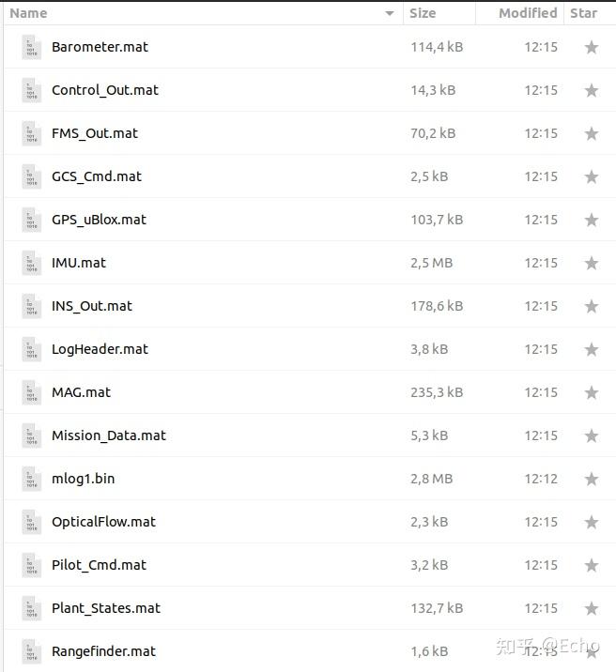The image size is (616, 672).
Task: Select the IMU.mat file icon
Action: 32,263
